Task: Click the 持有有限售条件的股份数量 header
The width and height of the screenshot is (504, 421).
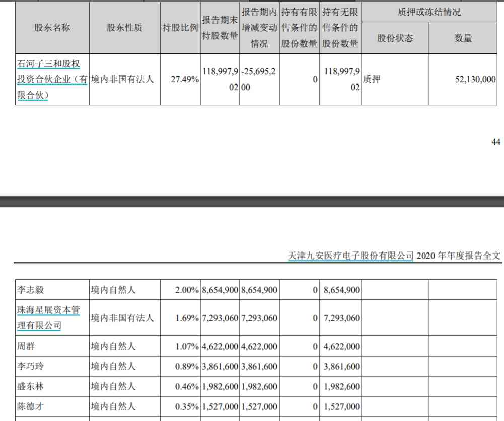Action: [x=299, y=28]
